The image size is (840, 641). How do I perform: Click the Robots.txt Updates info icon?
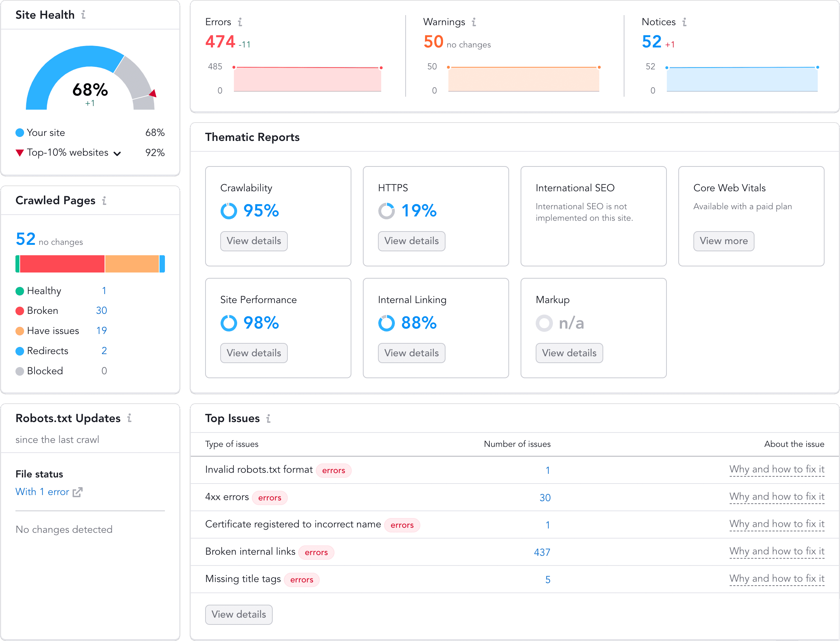pos(129,418)
